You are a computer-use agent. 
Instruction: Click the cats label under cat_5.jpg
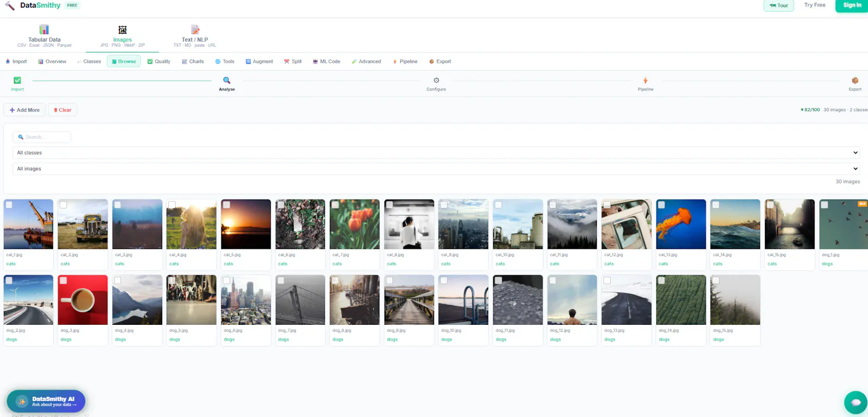tap(228, 264)
